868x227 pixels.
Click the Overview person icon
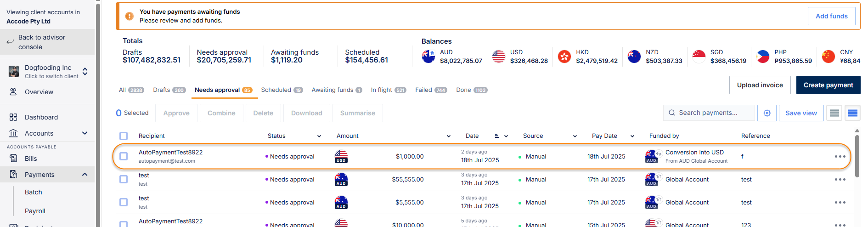click(x=13, y=92)
